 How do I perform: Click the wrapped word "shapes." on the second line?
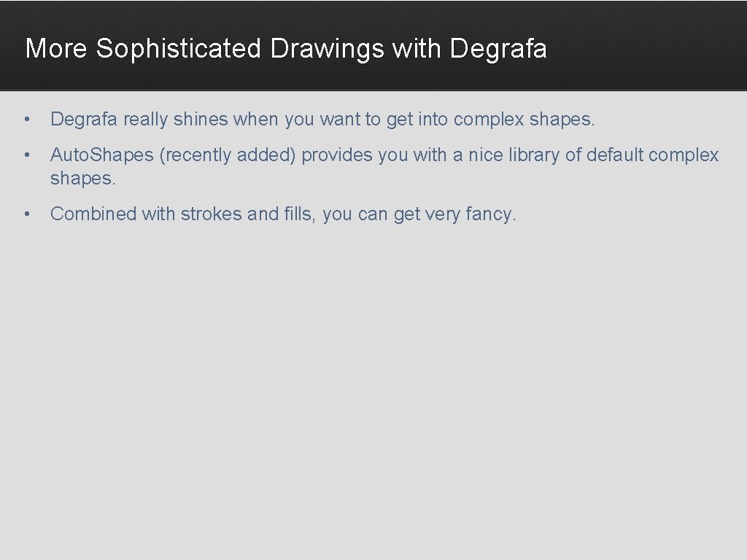click(x=82, y=179)
